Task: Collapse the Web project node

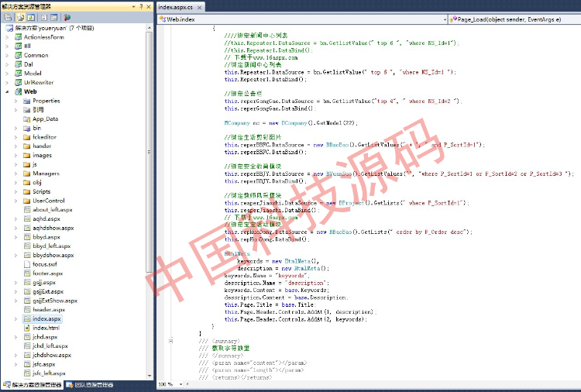Action: (x=7, y=91)
